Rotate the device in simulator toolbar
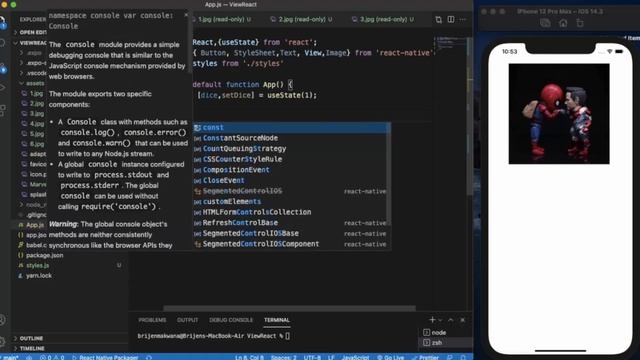This screenshot has height=360, width=640. (x=580, y=23)
